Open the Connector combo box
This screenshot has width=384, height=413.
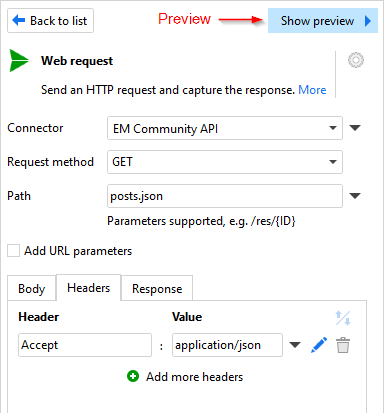225,128
